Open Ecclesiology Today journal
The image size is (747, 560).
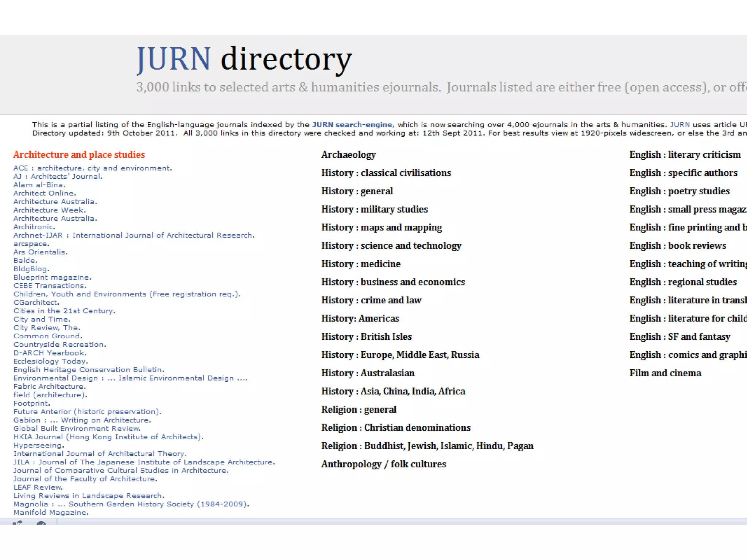coord(50,361)
